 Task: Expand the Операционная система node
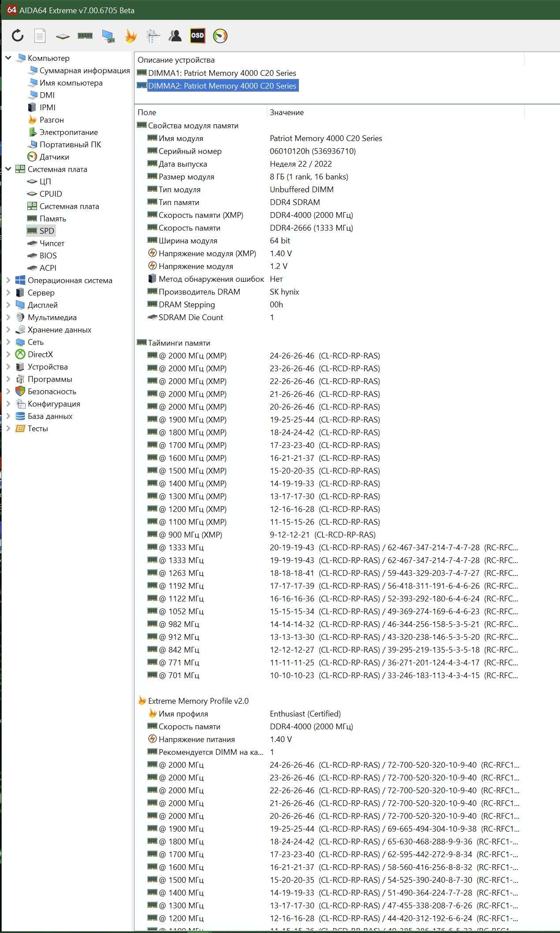(8, 280)
